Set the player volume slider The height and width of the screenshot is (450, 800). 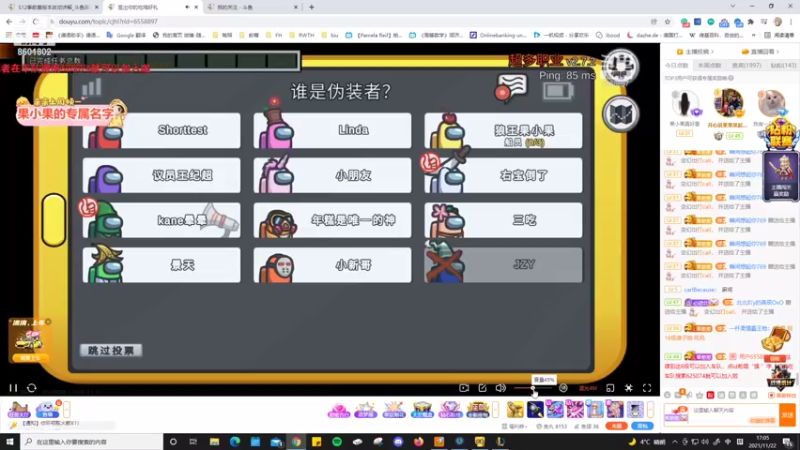(x=532, y=388)
